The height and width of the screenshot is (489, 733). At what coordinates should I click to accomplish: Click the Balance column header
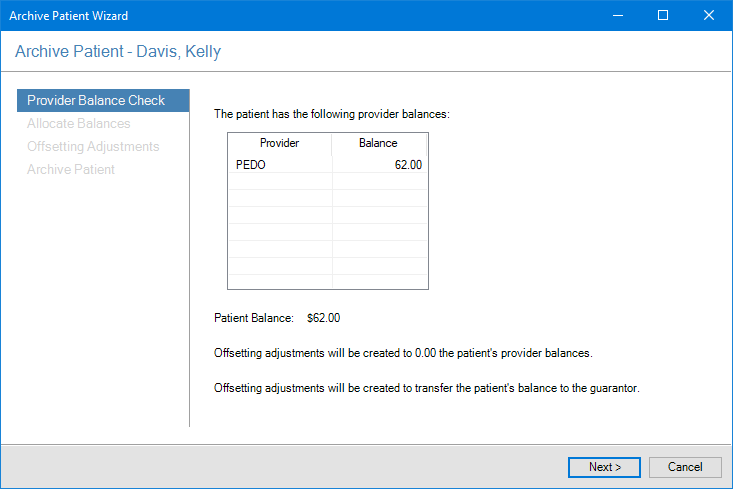pyautogui.click(x=379, y=143)
